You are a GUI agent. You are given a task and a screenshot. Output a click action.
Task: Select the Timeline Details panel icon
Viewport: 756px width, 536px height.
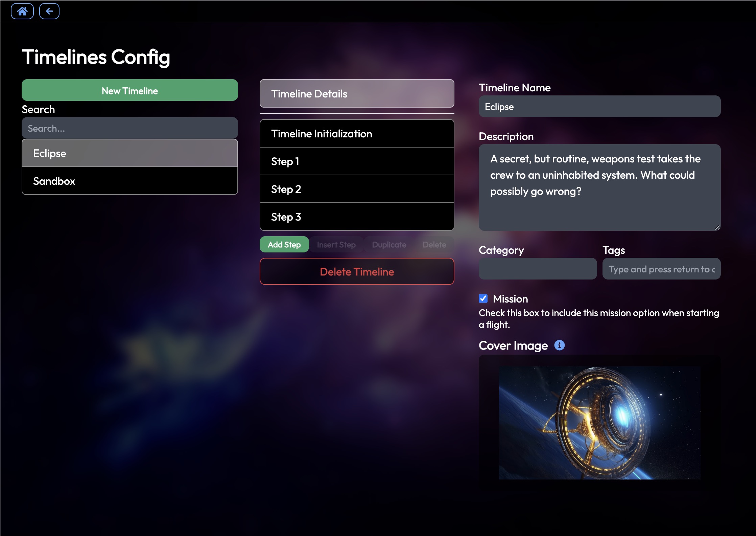coord(357,93)
